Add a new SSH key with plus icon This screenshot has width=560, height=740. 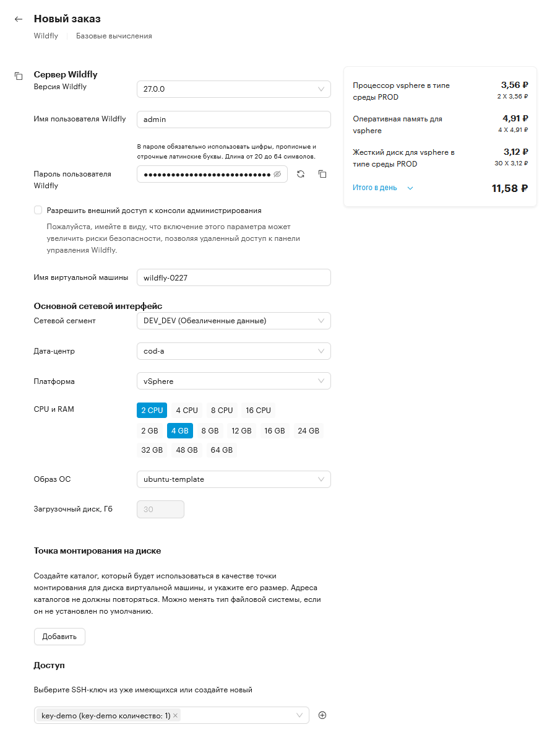pyautogui.click(x=322, y=715)
